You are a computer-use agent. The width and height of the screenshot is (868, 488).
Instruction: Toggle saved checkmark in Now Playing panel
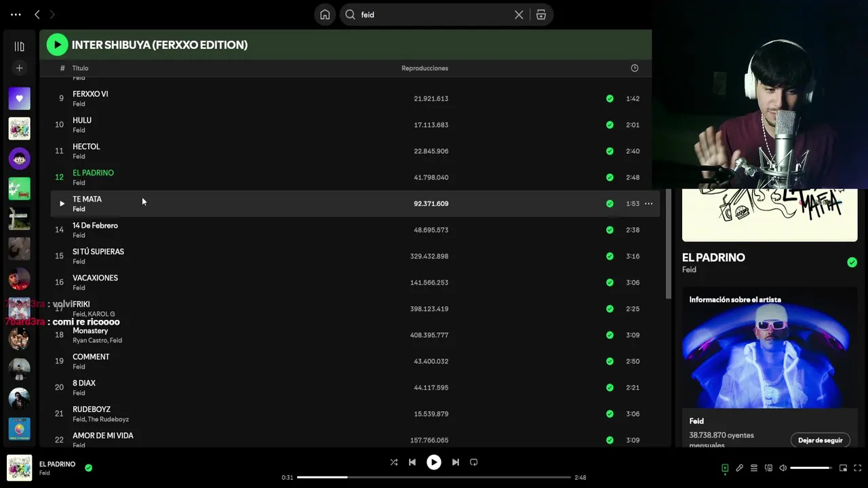[852, 262]
